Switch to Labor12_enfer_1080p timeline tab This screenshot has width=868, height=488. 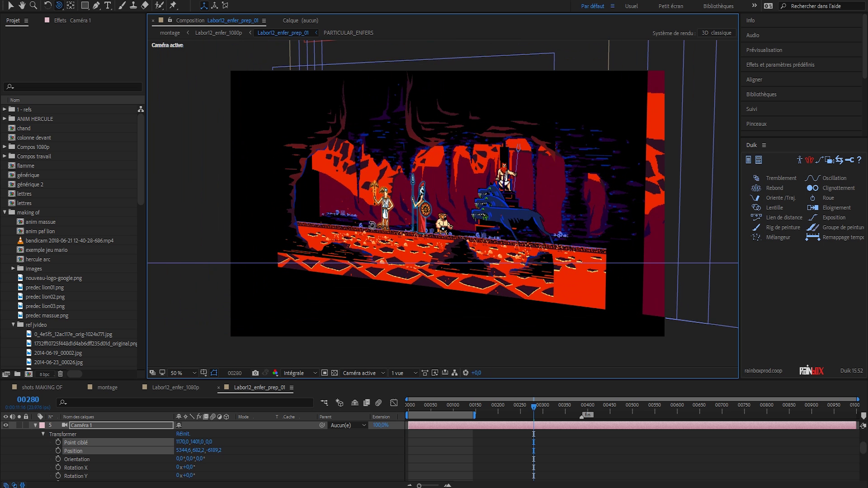point(175,387)
